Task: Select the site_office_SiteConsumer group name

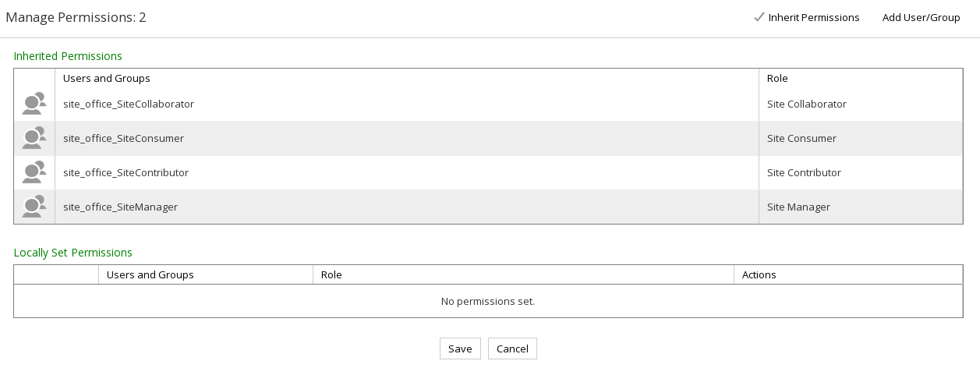Action: pos(123,138)
